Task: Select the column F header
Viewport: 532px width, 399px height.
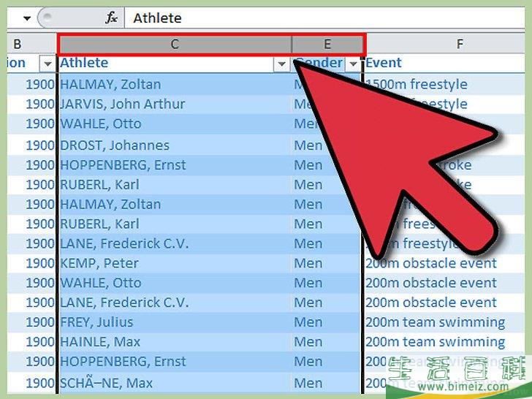Action: tap(445, 44)
